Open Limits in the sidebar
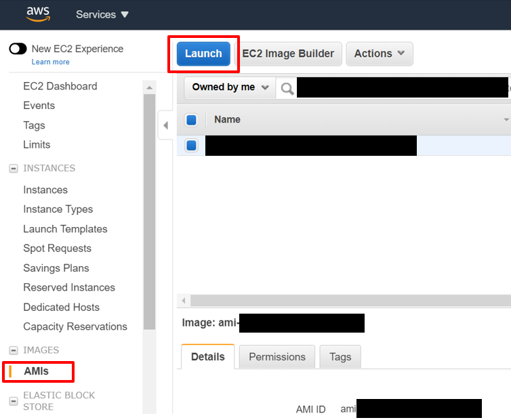511x420 pixels. tap(37, 145)
